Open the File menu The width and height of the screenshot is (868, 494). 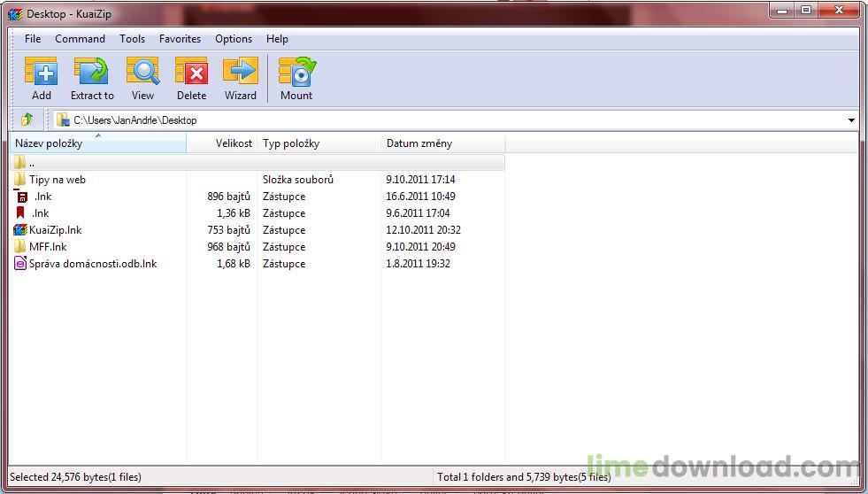point(33,39)
